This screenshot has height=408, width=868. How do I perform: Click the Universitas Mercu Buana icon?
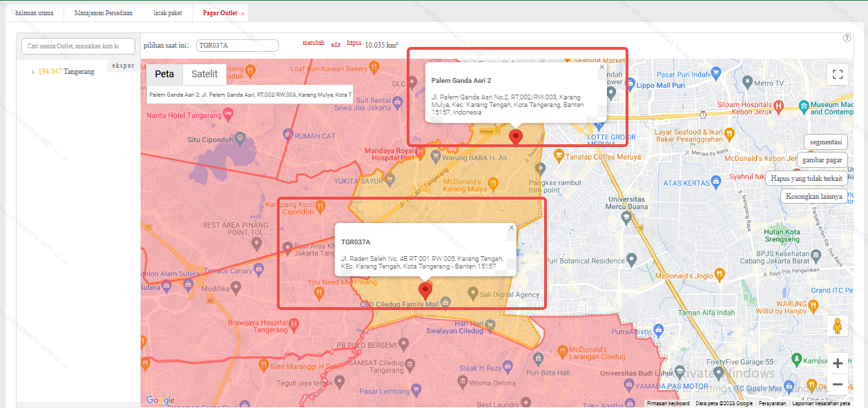pyautogui.click(x=626, y=217)
